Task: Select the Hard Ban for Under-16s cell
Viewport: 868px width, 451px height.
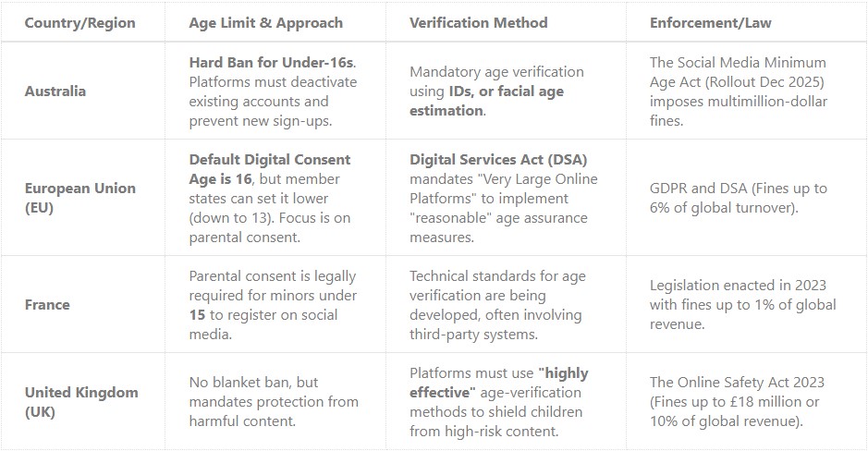Action: coord(273,91)
